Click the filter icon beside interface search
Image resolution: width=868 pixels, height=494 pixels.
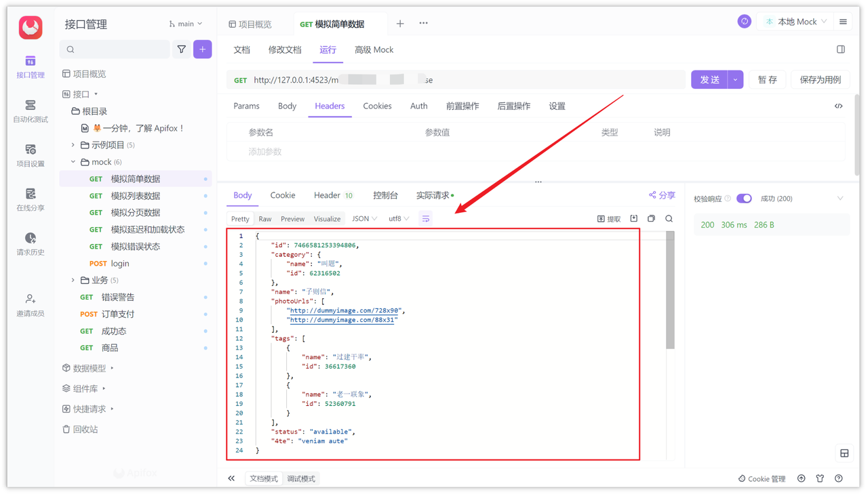182,49
